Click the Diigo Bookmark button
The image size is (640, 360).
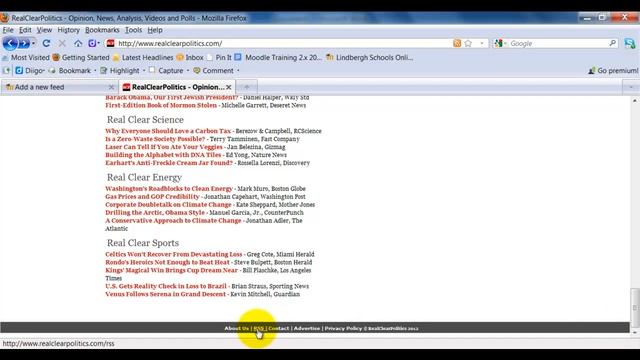[x=70, y=71]
